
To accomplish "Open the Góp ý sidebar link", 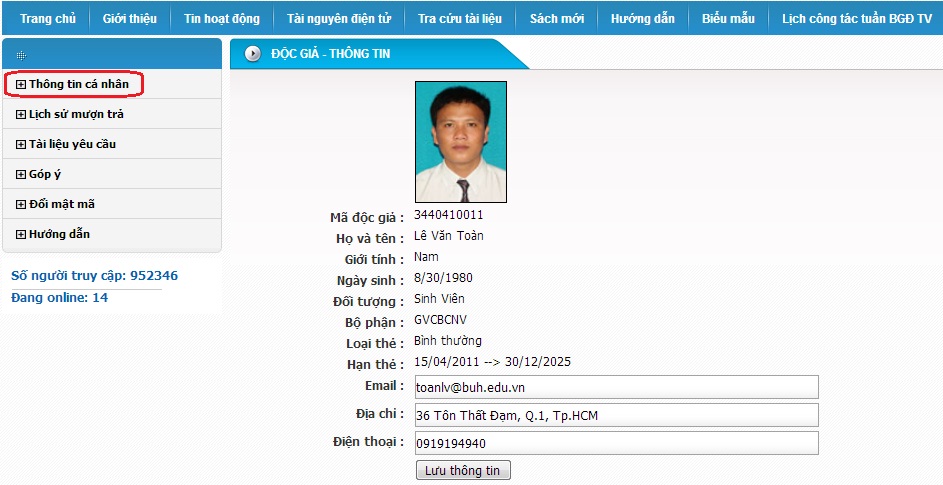I will [x=45, y=175].
